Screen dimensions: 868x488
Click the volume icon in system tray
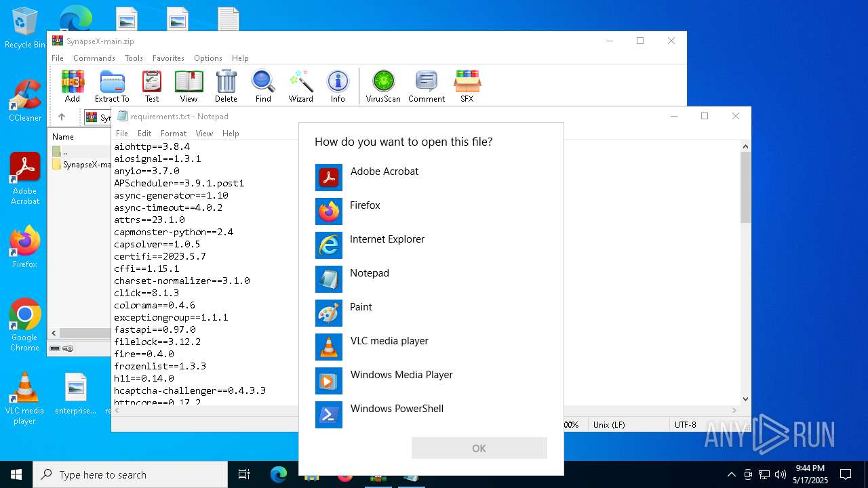coord(781,474)
